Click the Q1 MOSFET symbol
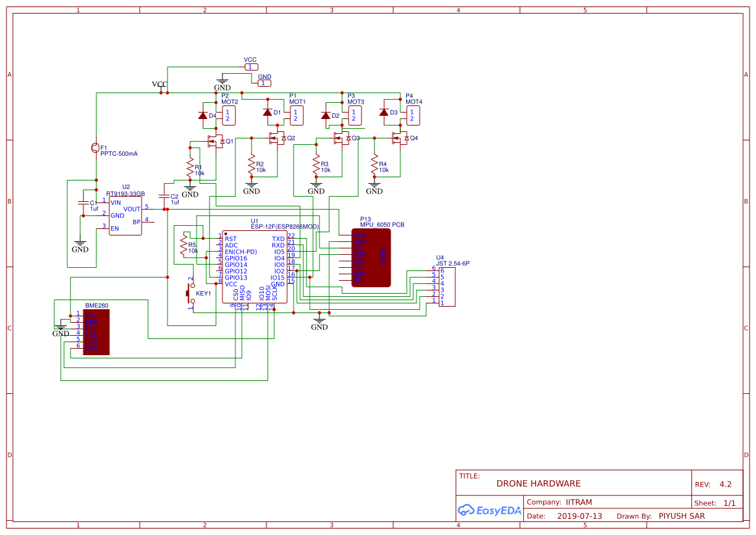The height and width of the screenshot is (535, 756). (x=212, y=141)
